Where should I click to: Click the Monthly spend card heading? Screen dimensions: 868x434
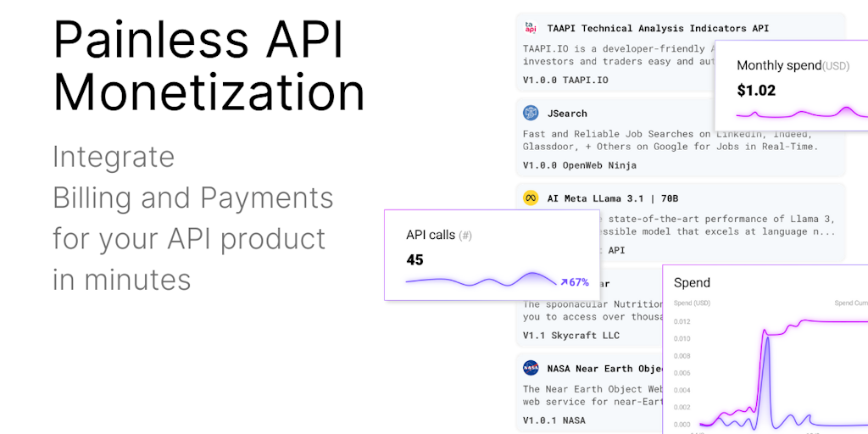[x=793, y=66]
